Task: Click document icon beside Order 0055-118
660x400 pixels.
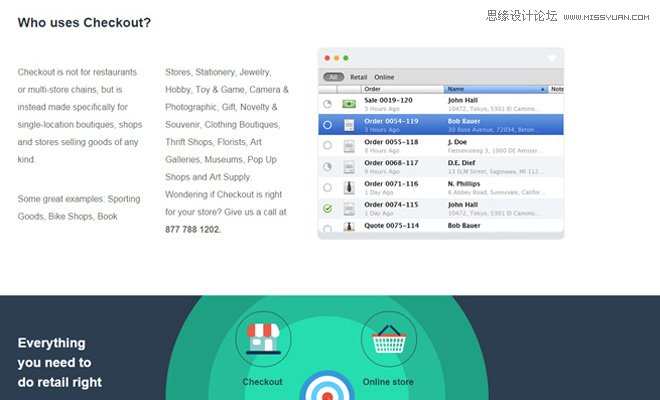Action: click(349, 146)
